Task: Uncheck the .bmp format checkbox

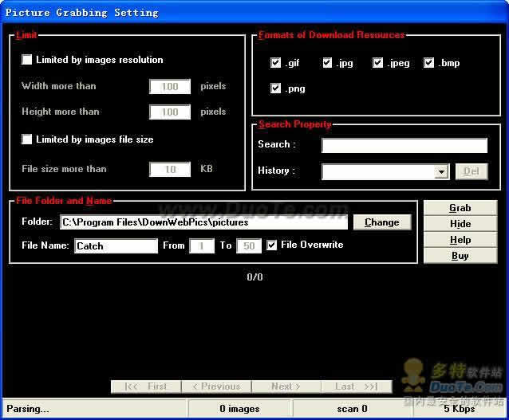Action: point(428,63)
